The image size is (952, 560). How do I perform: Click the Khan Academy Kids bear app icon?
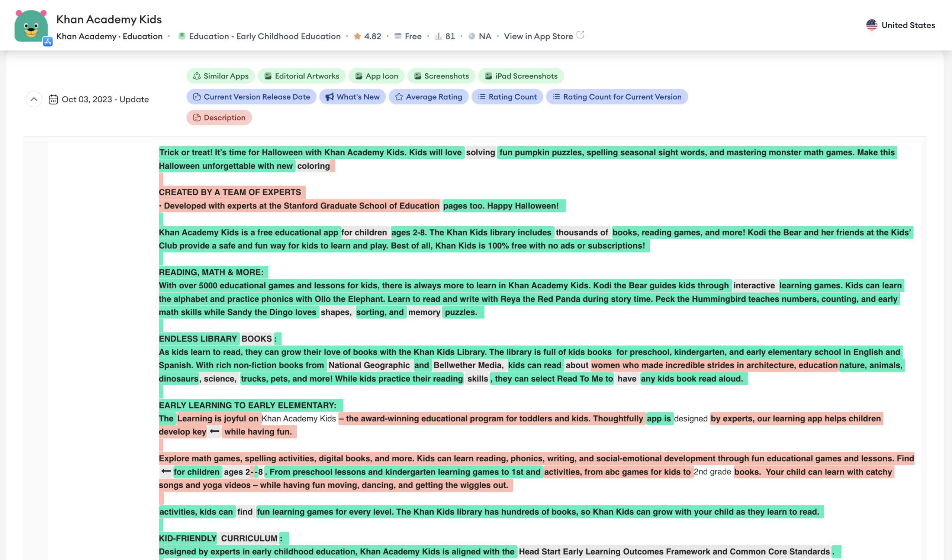click(x=31, y=26)
